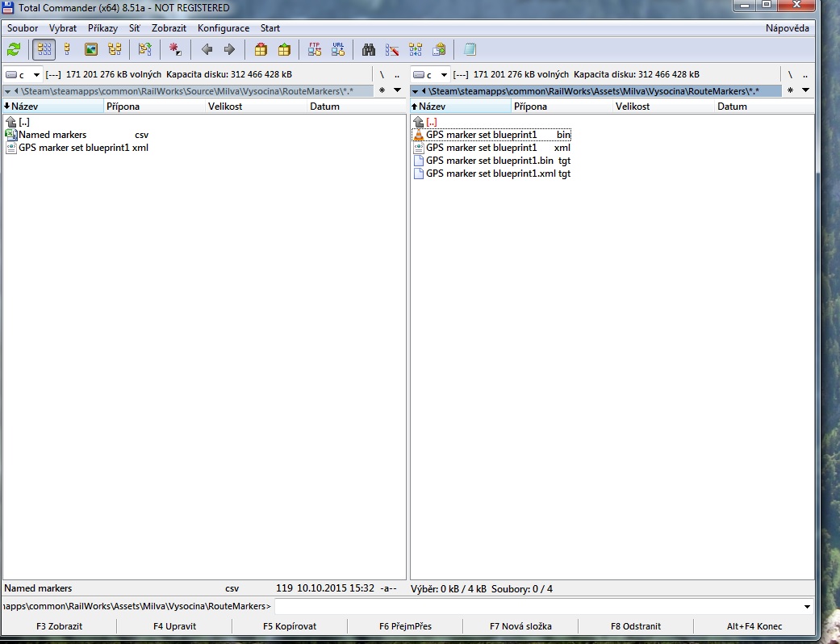
Task: Click the Alt+F4 Konec button
Action: tap(754, 626)
